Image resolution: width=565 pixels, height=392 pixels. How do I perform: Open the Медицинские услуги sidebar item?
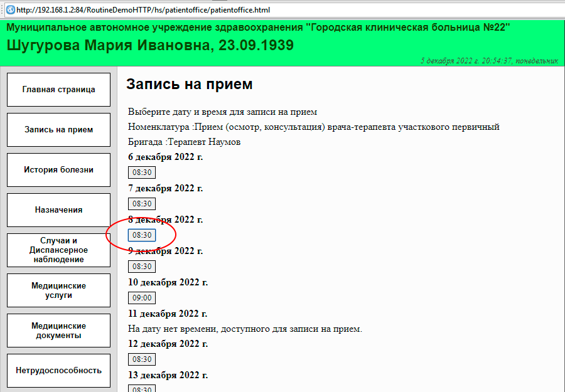[58, 290]
